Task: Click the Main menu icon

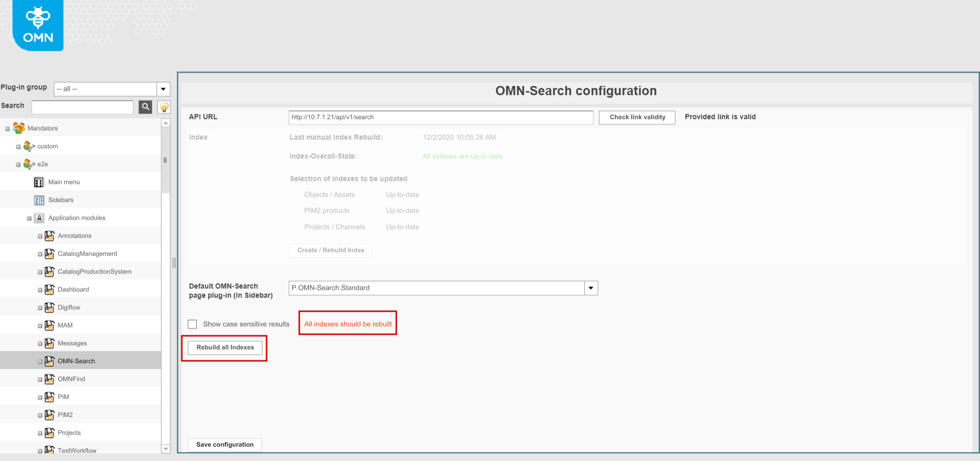Action: pos(38,182)
